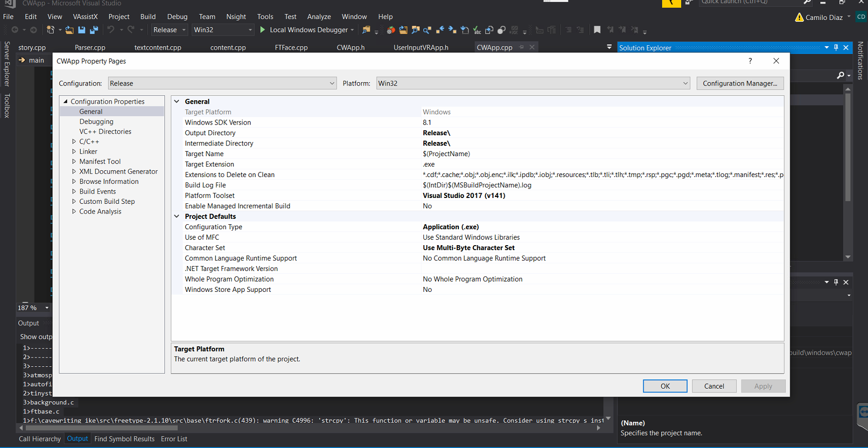Screen dimensions: 868x448
Task: Click the Quick Launch search icon
Action: pos(807,2)
